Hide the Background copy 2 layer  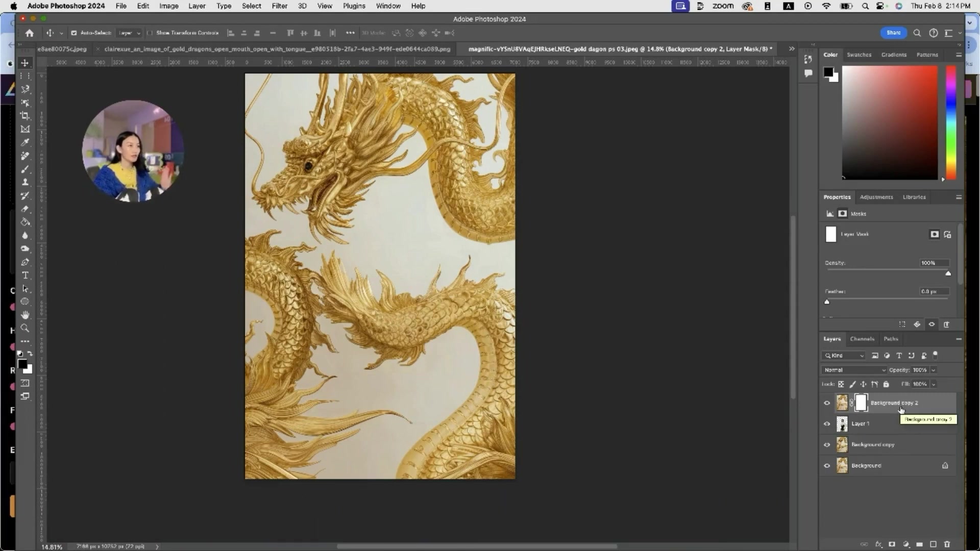coord(827,403)
